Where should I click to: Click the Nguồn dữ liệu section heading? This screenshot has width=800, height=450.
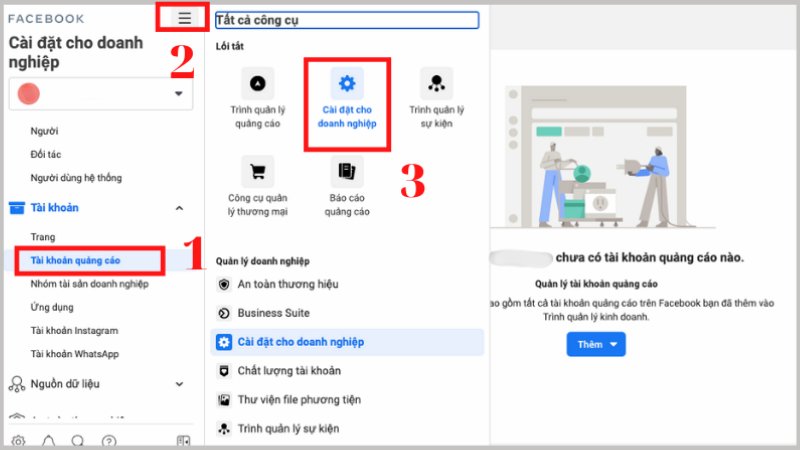tap(65, 384)
